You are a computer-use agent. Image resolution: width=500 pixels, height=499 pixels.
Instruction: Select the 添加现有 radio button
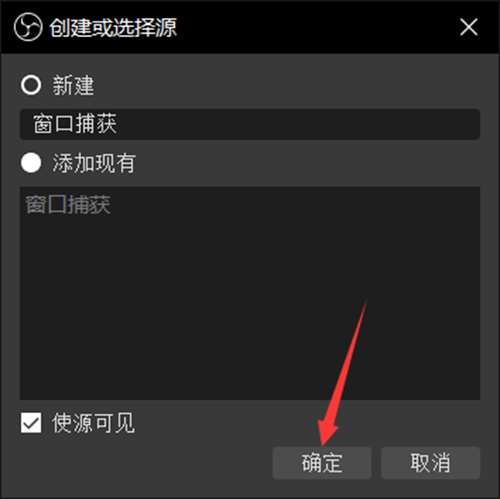(x=31, y=163)
